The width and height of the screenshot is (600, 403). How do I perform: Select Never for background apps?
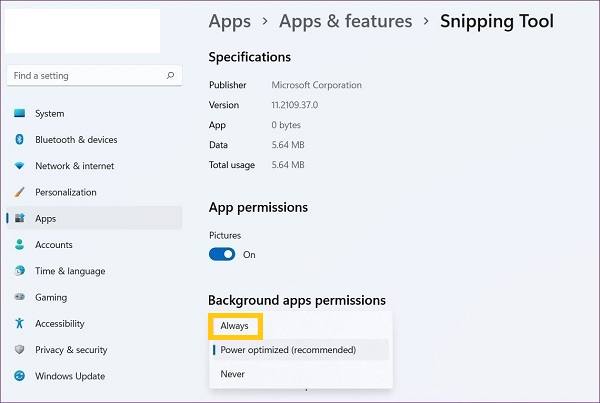point(300,374)
